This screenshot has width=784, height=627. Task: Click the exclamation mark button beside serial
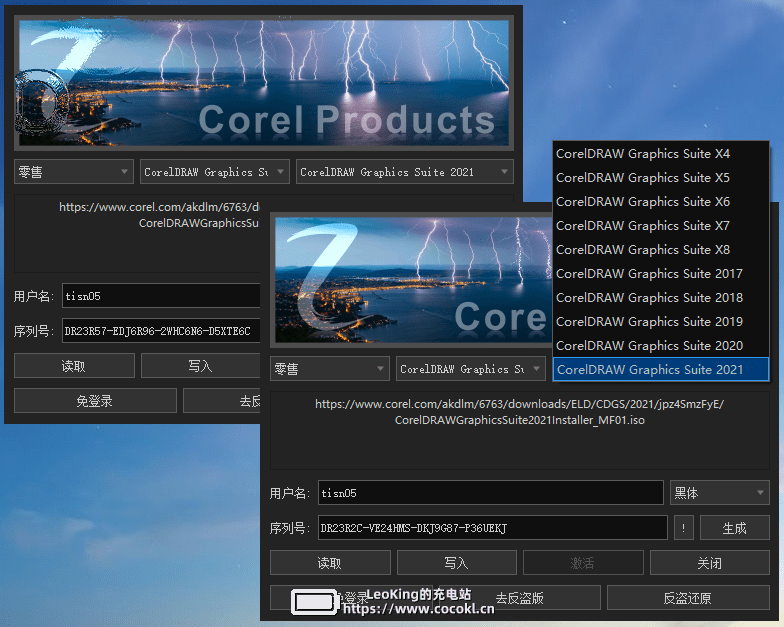click(684, 528)
